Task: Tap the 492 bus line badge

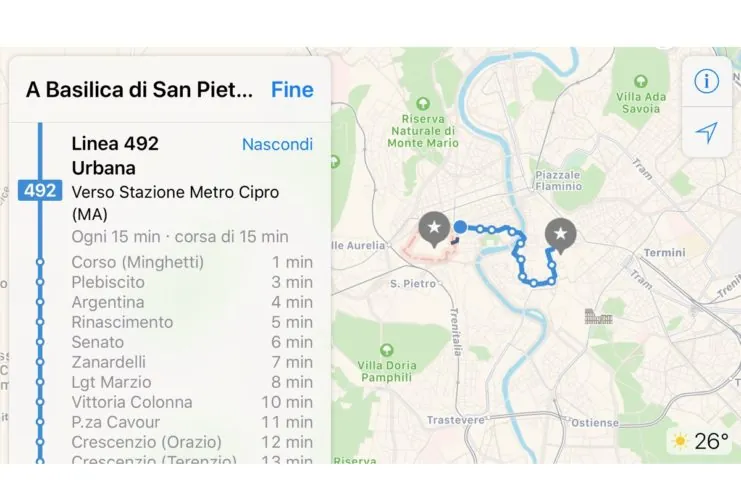Action: click(x=40, y=190)
